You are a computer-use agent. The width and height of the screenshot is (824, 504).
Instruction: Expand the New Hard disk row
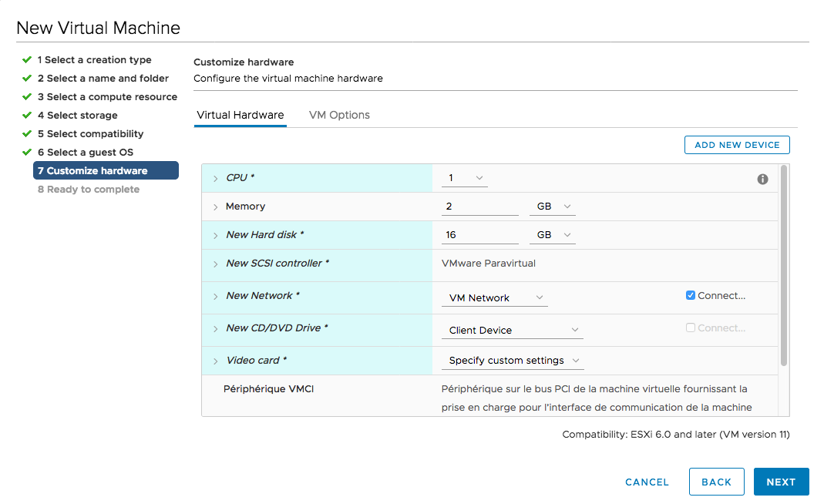click(x=216, y=236)
